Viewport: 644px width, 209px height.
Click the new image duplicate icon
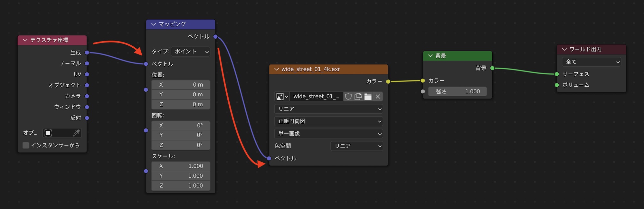point(358,97)
